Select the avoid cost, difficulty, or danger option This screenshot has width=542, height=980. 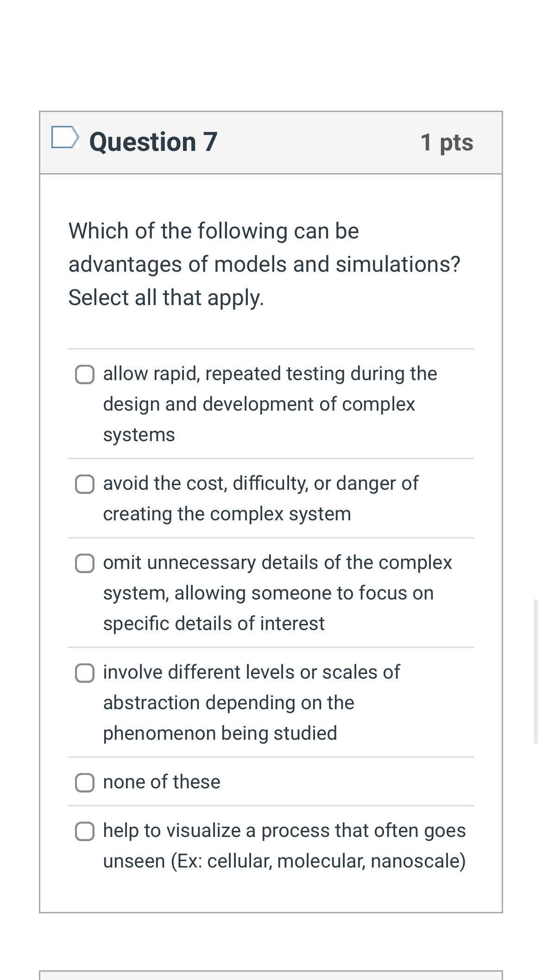[x=84, y=484]
